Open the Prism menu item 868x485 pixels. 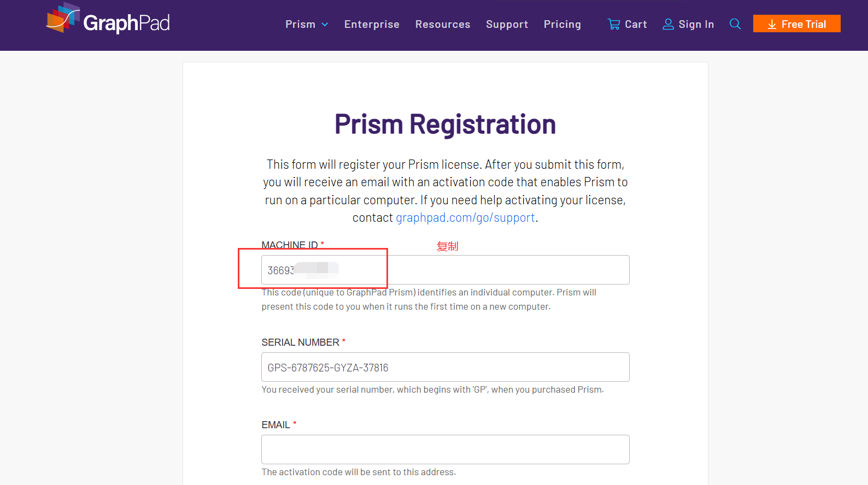click(x=300, y=25)
